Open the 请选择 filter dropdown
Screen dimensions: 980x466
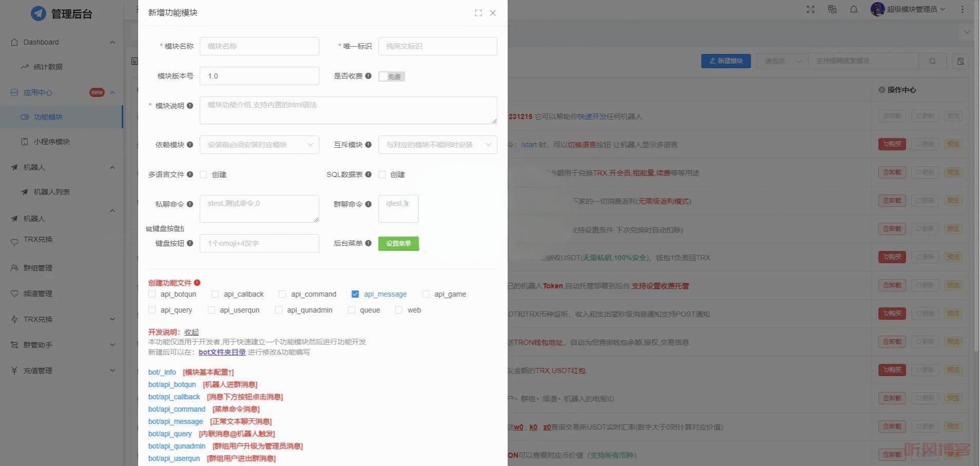point(782,61)
